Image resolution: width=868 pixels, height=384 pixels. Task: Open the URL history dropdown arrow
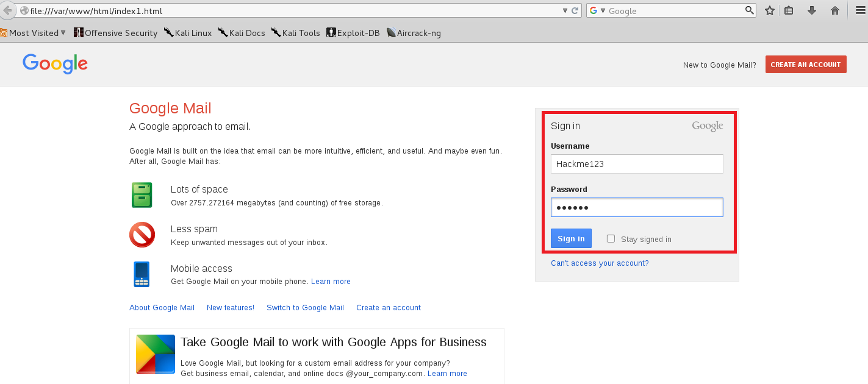565,11
